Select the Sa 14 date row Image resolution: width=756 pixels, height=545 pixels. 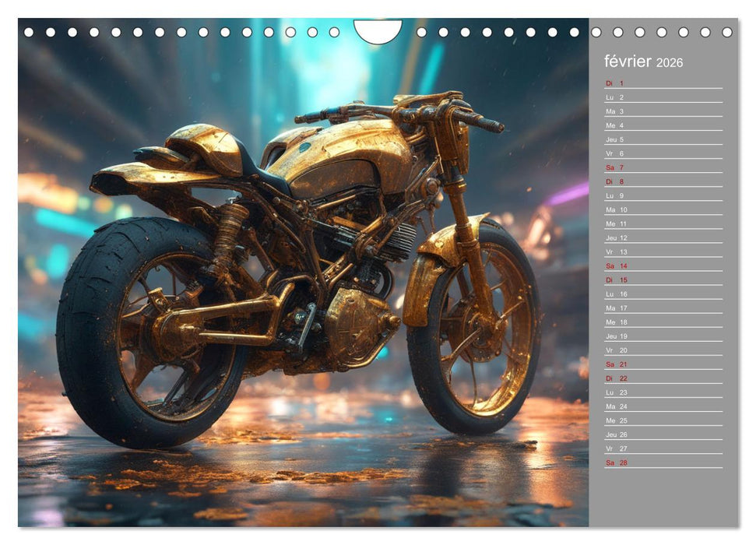pyautogui.click(x=663, y=265)
